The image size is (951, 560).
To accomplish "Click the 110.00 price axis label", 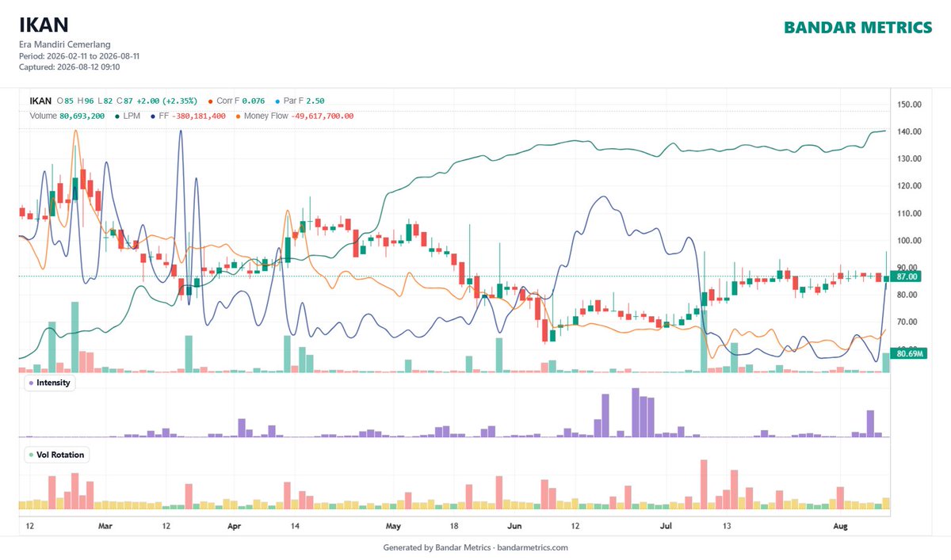I will [x=909, y=213].
